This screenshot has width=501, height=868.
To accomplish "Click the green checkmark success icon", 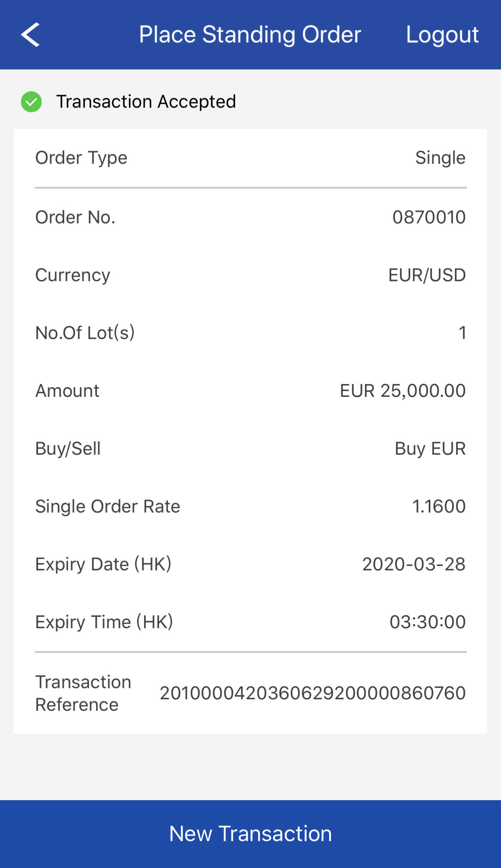I will pyautogui.click(x=31, y=102).
